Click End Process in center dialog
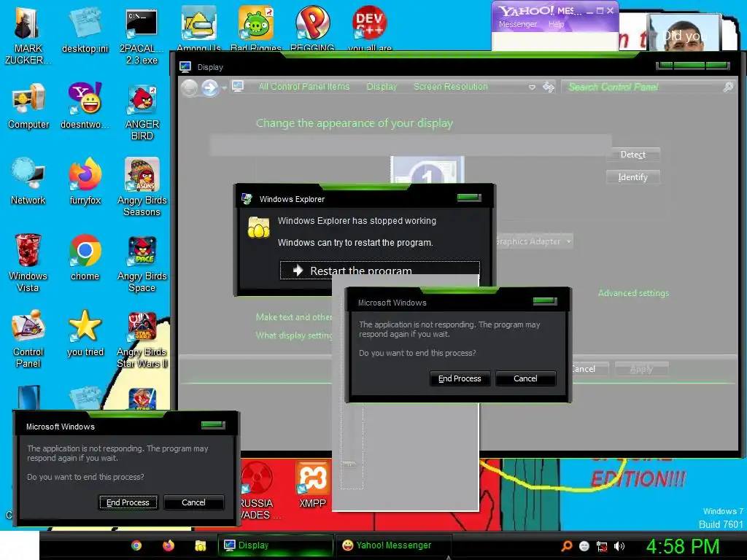 pyautogui.click(x=460, y=378)
